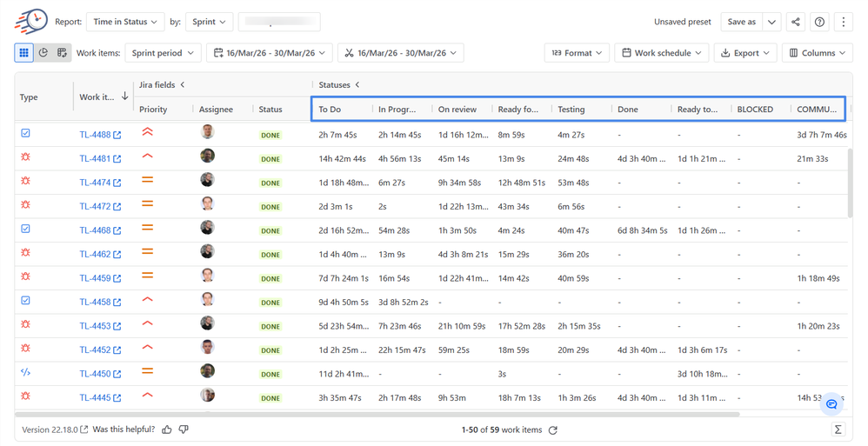
Task: Open the scissors date range dropdown
Action: (x=400, y=52)
